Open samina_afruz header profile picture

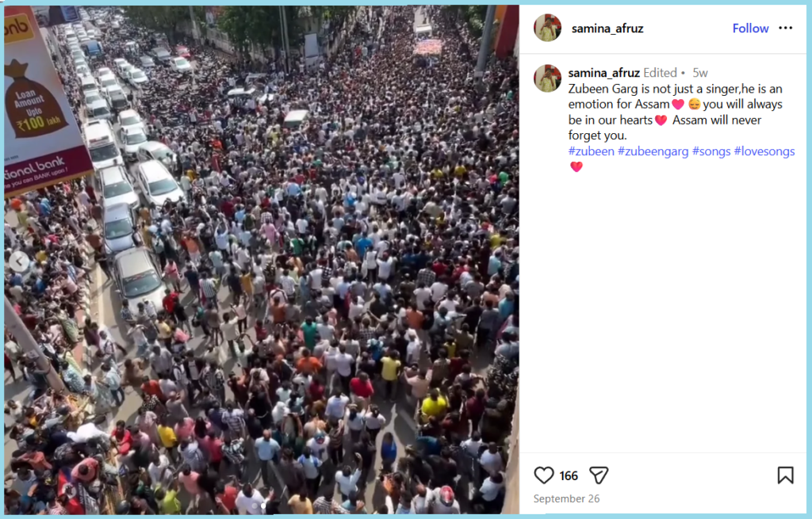(547, 28)
